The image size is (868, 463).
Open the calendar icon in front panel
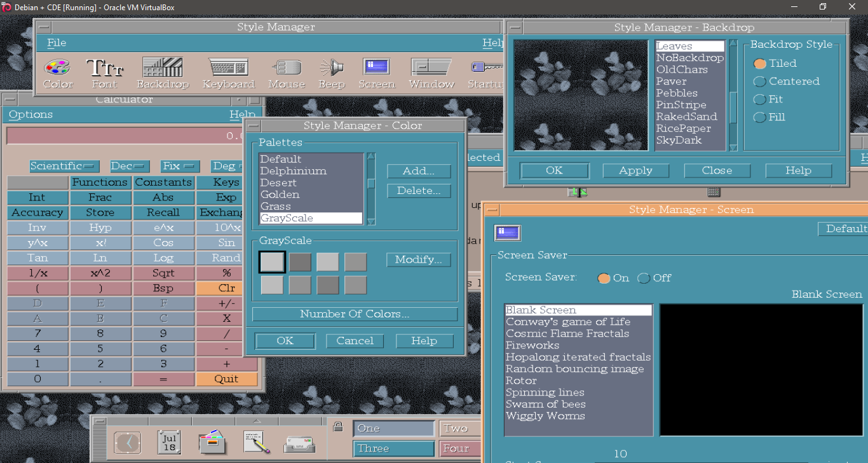(x=169, y=442)
